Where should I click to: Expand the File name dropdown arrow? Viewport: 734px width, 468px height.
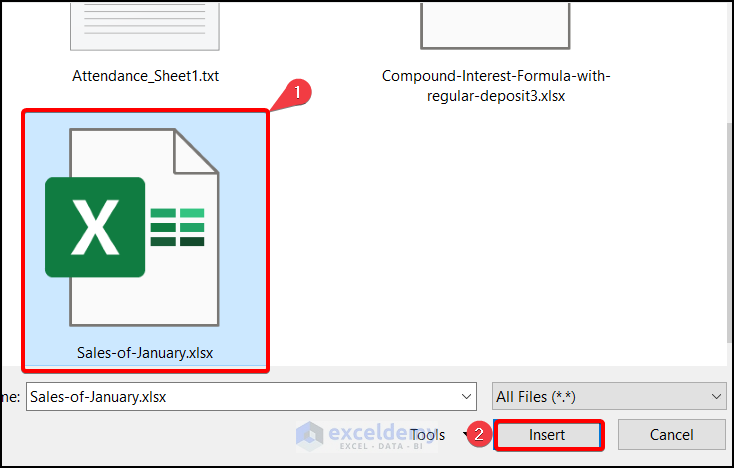(x=466, y=397)
